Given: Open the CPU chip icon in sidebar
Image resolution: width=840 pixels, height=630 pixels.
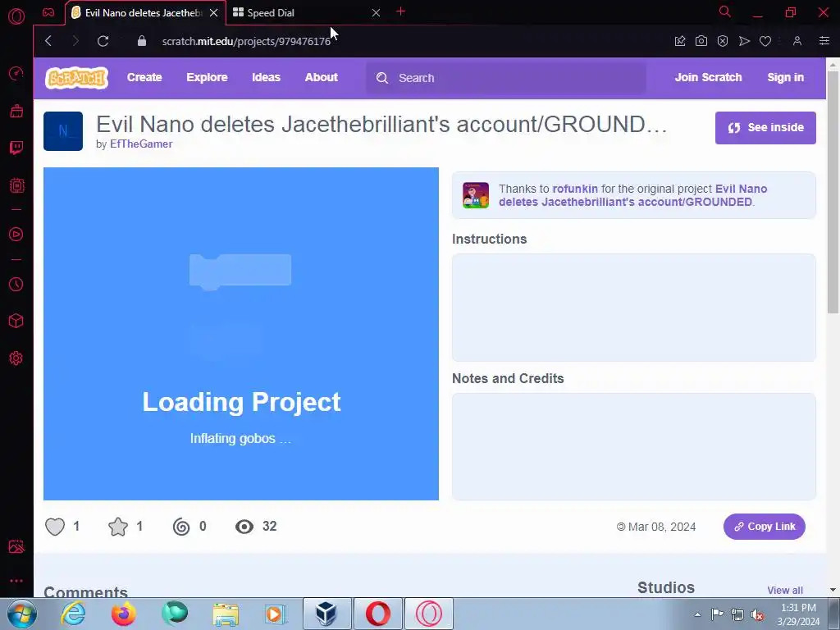Looking at the screenshot, I should (x=16, y=185).
